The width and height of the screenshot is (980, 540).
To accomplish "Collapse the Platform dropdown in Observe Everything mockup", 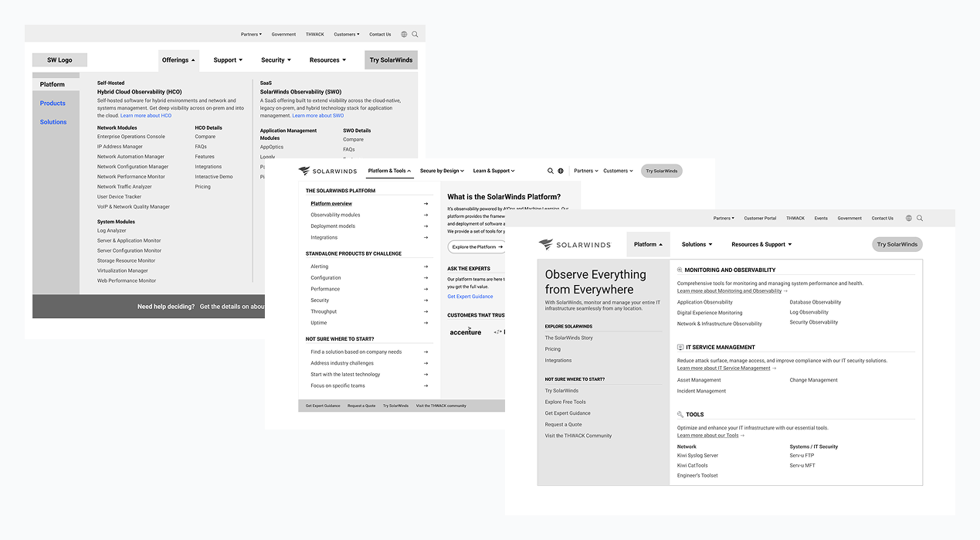I will click(648, 244).
